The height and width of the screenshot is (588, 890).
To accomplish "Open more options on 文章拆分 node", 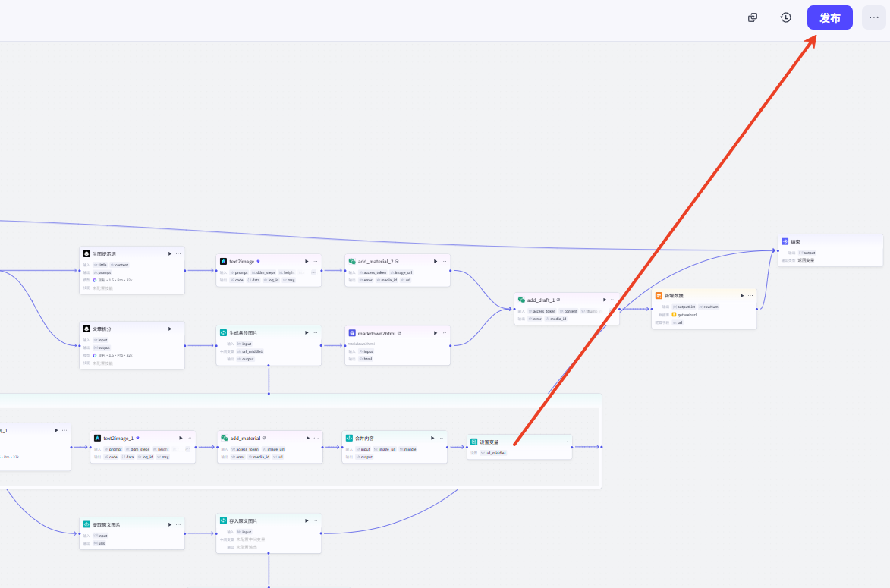I will [178, 329].
